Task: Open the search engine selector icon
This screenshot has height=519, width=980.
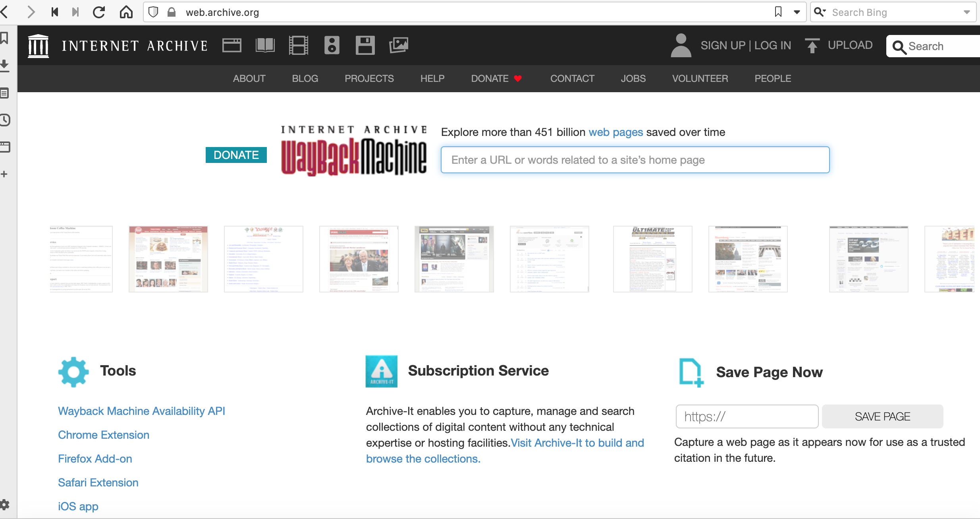Action: point(820,12)
